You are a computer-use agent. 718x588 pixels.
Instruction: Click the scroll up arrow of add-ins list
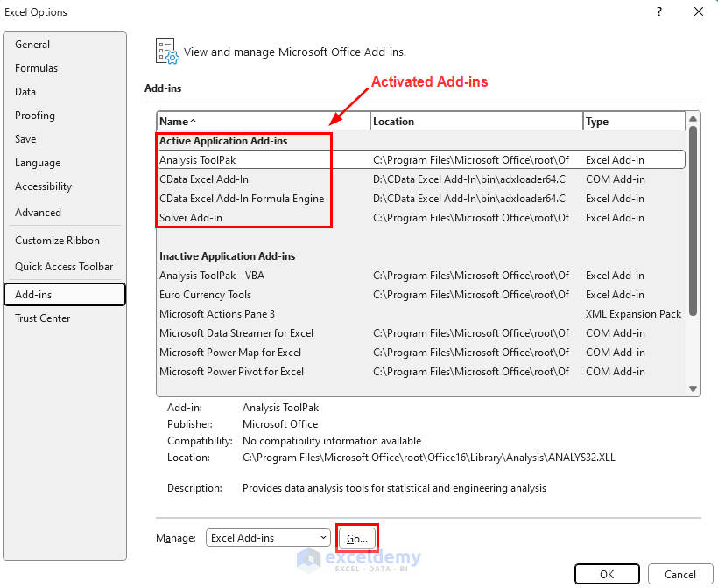click(x=693, y=118)
